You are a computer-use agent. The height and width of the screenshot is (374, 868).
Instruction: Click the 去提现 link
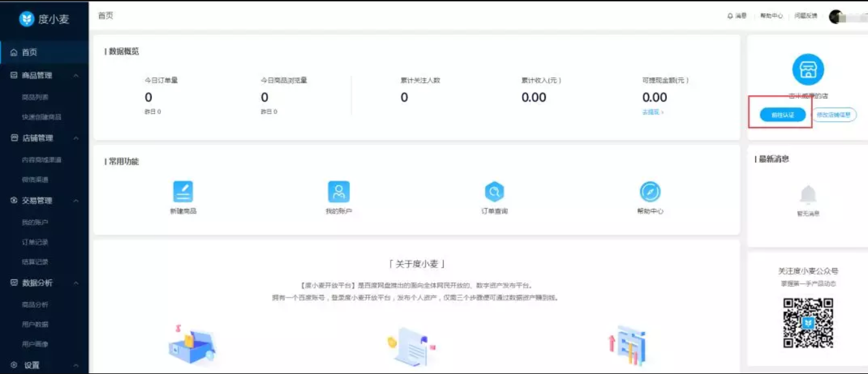[653, 112]
